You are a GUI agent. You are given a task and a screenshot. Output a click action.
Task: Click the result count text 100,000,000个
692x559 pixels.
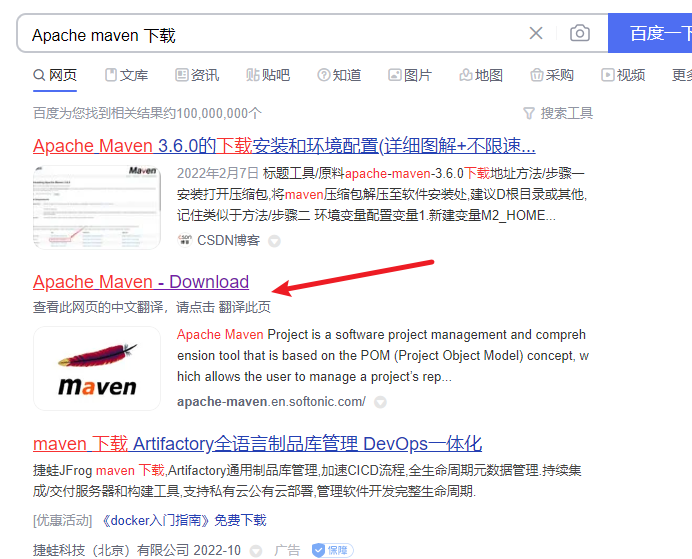pyautogui.click(x=219, y=113)
